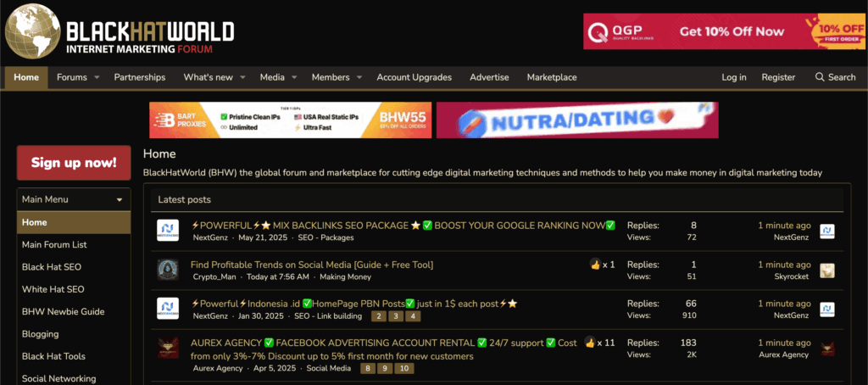This screenshot has width=868, height=385.
Task: Open the Advertise page
Action: [489, 77]
